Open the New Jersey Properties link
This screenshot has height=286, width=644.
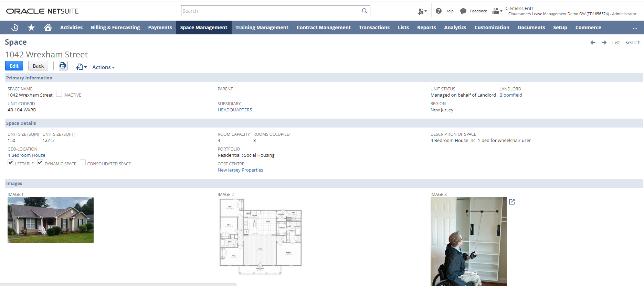click(x=240, y=170)
